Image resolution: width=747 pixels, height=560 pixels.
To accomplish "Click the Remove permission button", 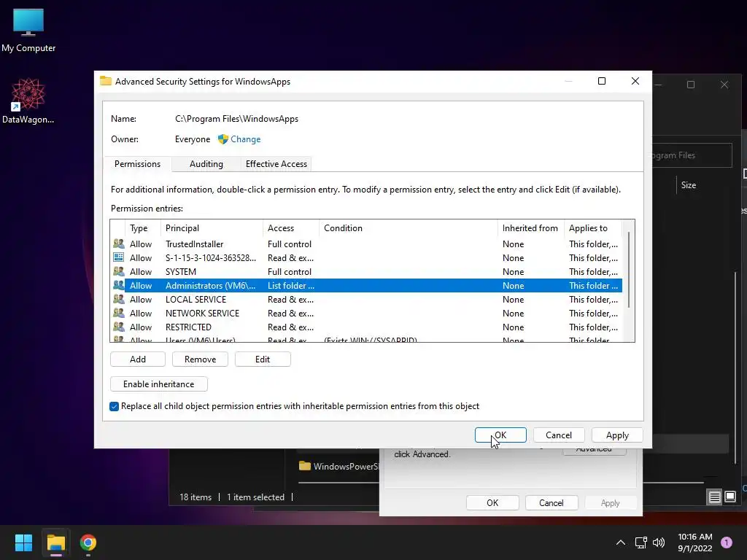I will pyautogui.click(x=200, y=359).
